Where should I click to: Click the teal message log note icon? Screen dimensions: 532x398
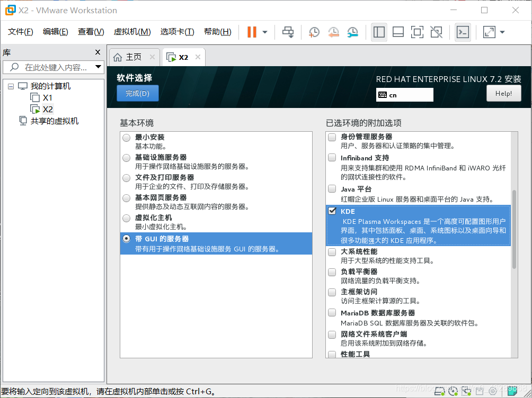512,391
